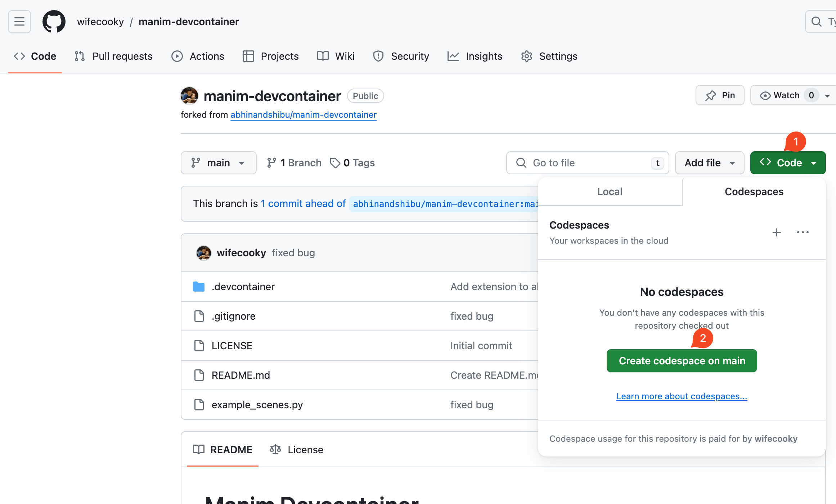836x504 pixels.
Task: Expand the main branch dropdown
Action: coord(219,163)
